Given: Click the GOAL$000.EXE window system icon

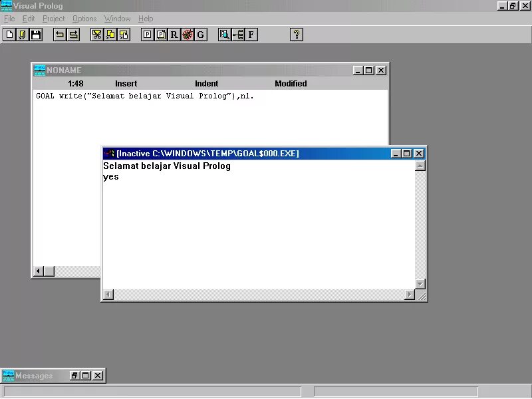Looking at the screenshot, I should click(109, 154).
